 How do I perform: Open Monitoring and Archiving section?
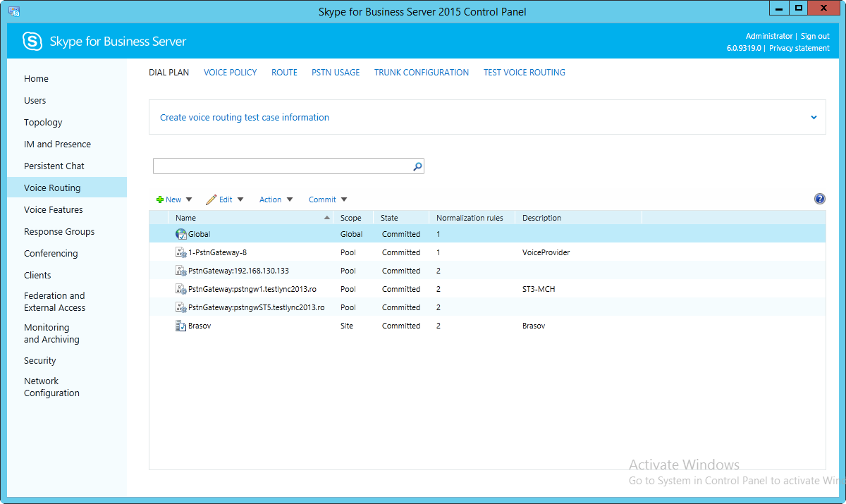tap(51, 333)
